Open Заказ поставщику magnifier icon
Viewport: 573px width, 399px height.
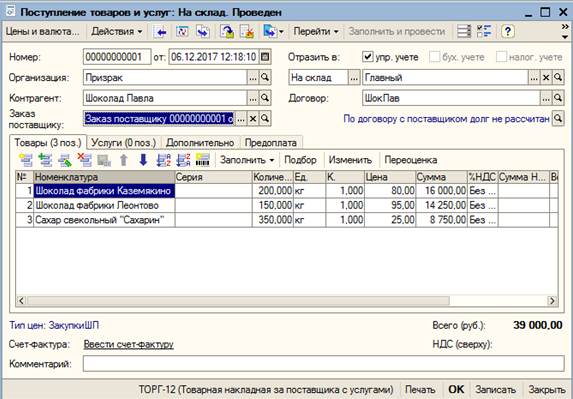(x=265, y=119)
